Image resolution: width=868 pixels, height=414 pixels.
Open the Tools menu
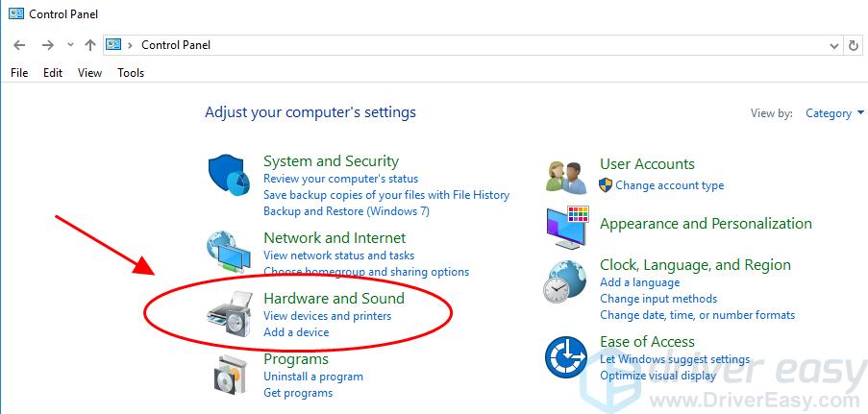[x=131, y=73]
